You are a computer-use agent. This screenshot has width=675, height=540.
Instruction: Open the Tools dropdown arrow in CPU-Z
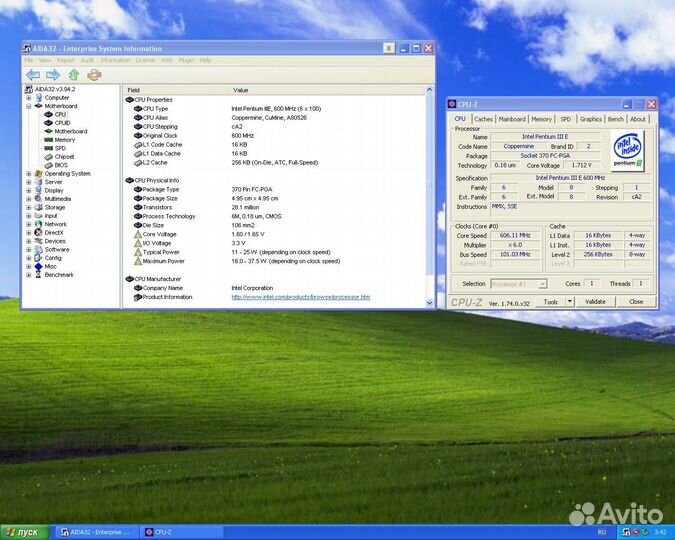[570, 301]
